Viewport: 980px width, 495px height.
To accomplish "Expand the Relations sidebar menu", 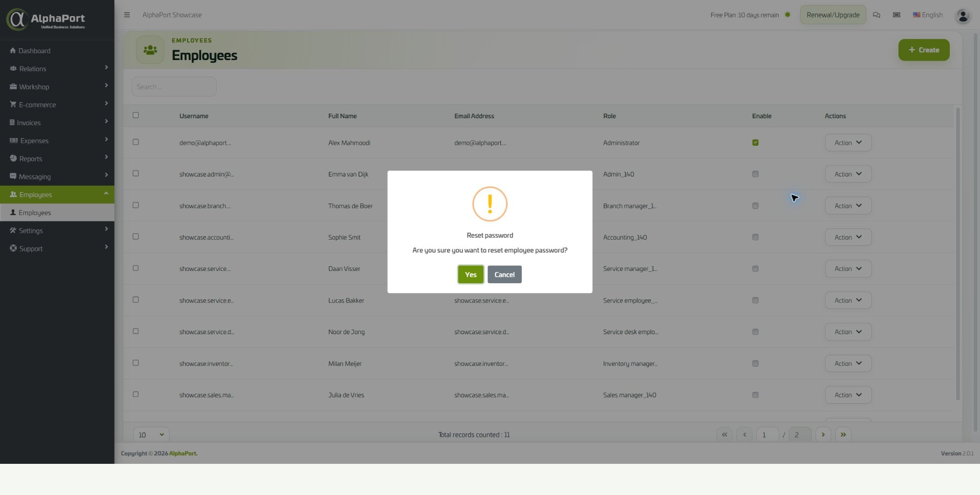I will tap(57, 69).
